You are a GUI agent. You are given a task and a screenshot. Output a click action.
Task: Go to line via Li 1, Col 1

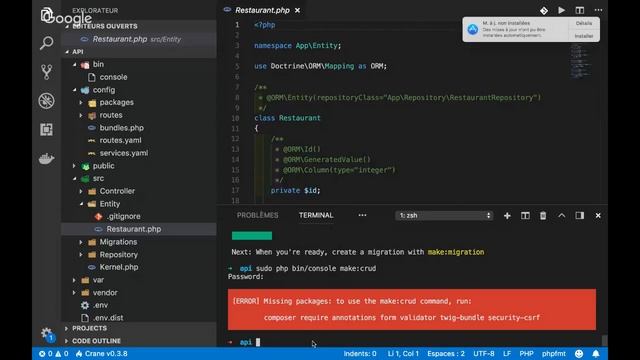coord(403,353)
